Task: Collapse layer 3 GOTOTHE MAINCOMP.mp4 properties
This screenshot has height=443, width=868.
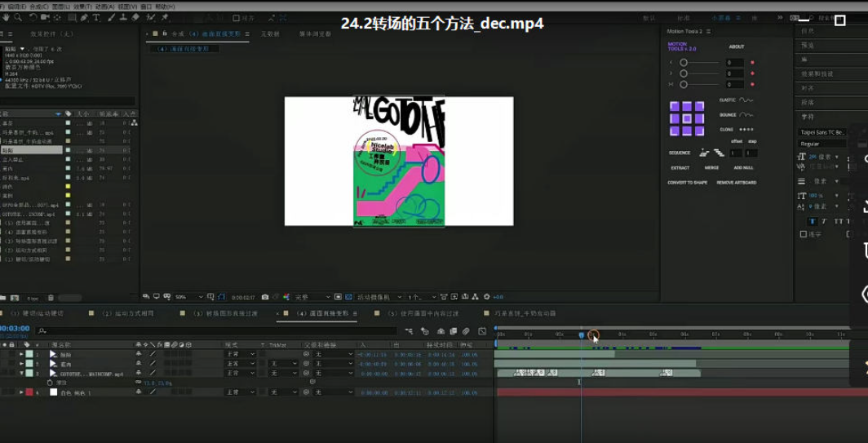Action: click(x=21, y=373)
